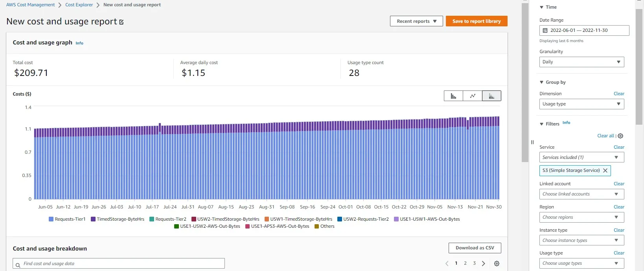644x271 pixels.
Task: Toggle the Others legend series
Action: [324, 226]
